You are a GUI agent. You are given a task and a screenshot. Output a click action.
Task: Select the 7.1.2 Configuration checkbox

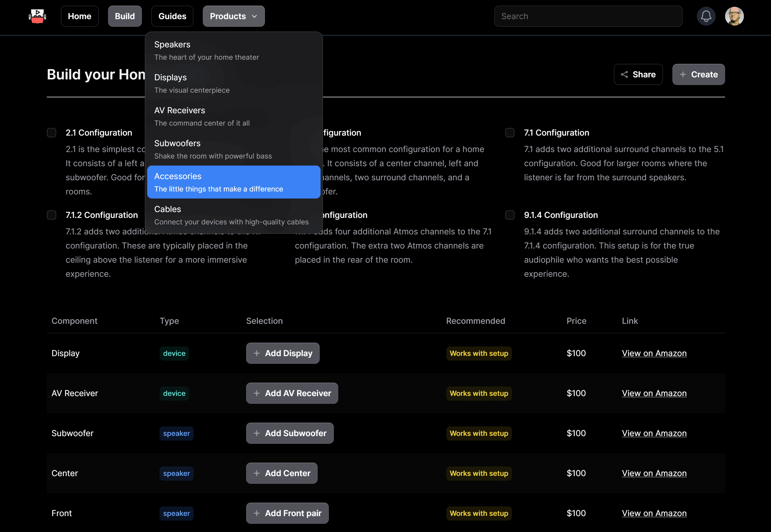tap(52, 215)
